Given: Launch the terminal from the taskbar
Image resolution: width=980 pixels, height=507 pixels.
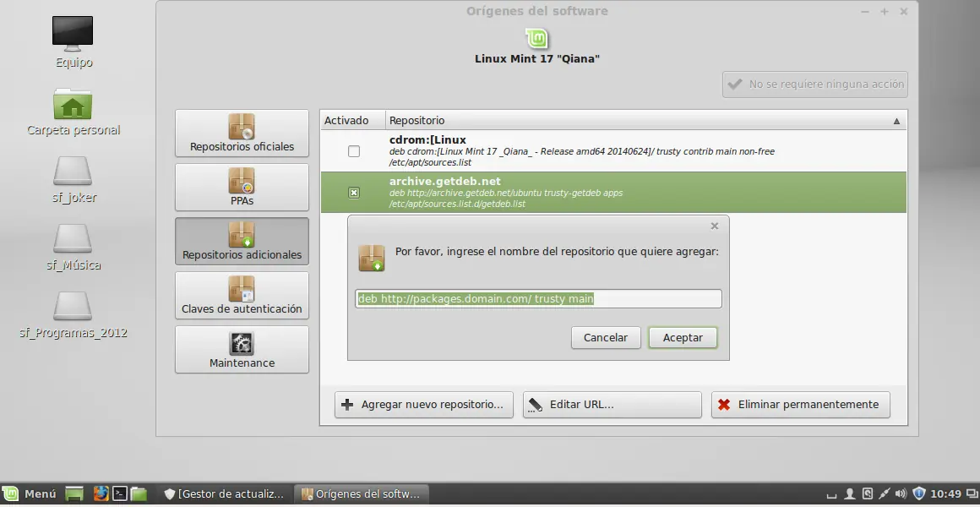Looking at the screenshot, I should point(120,493).
